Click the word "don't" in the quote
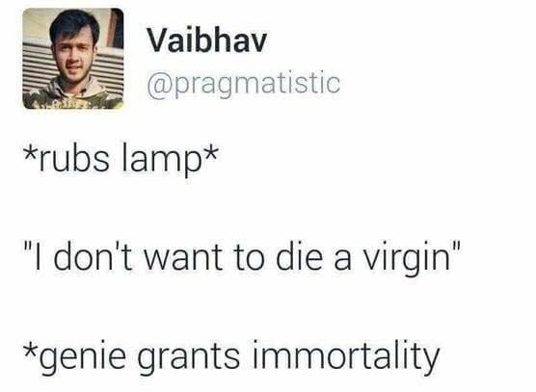The image size is (536, 392). [x=93, y=256]
